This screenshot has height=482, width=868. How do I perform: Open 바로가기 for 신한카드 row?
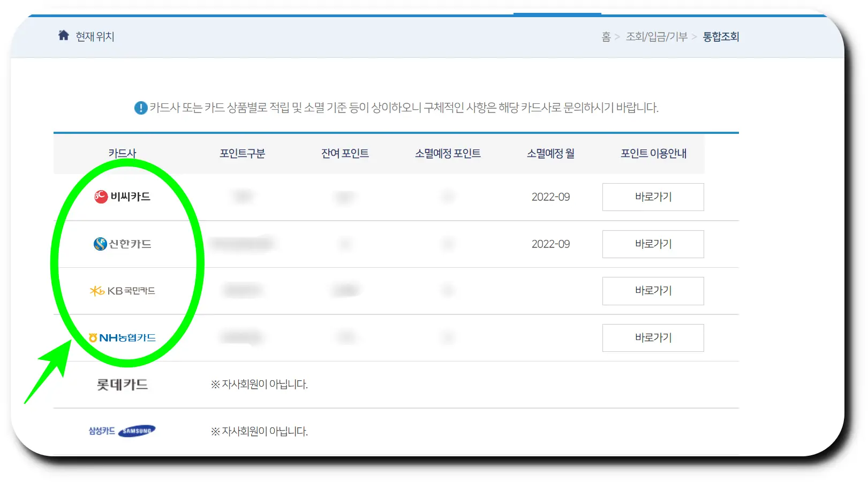(x=653, y=244)
